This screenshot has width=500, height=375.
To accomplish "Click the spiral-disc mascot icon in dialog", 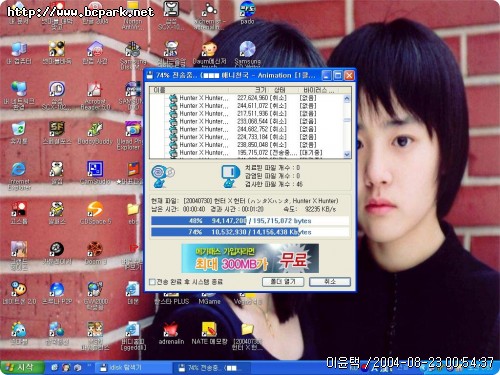I will [x=162, y=176].
